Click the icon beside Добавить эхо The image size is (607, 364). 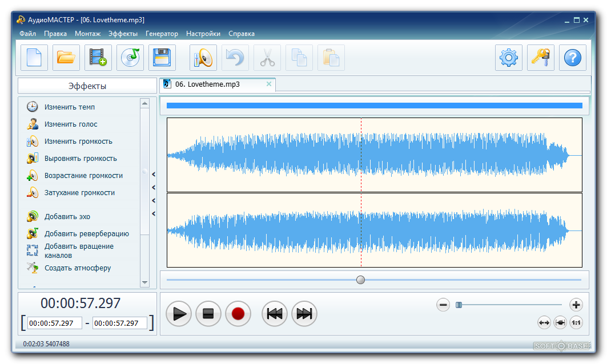point(33,216)
